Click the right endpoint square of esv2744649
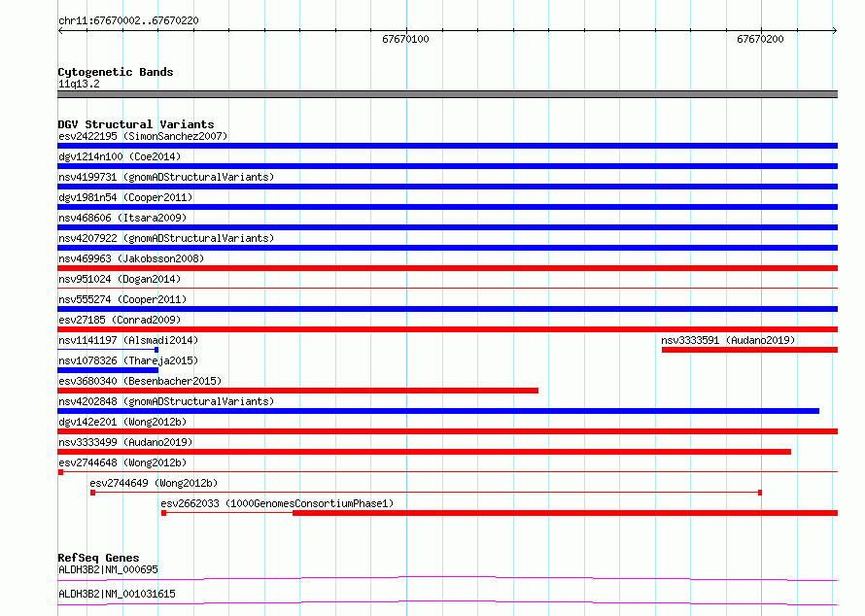The height and width of the screenshot is (616, 865). 760,493
